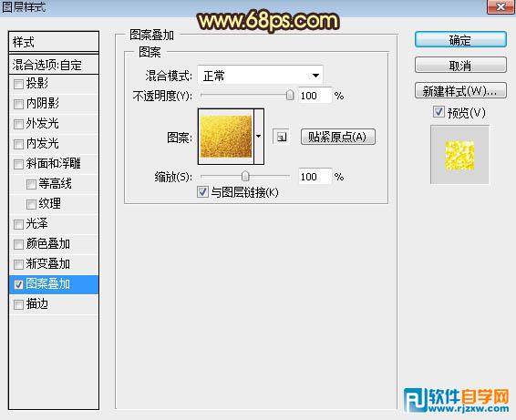Click the 贴紧原点(A) button
Image resolution: width=516 pixels, height=420 pixels.
(x=337, y=137)
